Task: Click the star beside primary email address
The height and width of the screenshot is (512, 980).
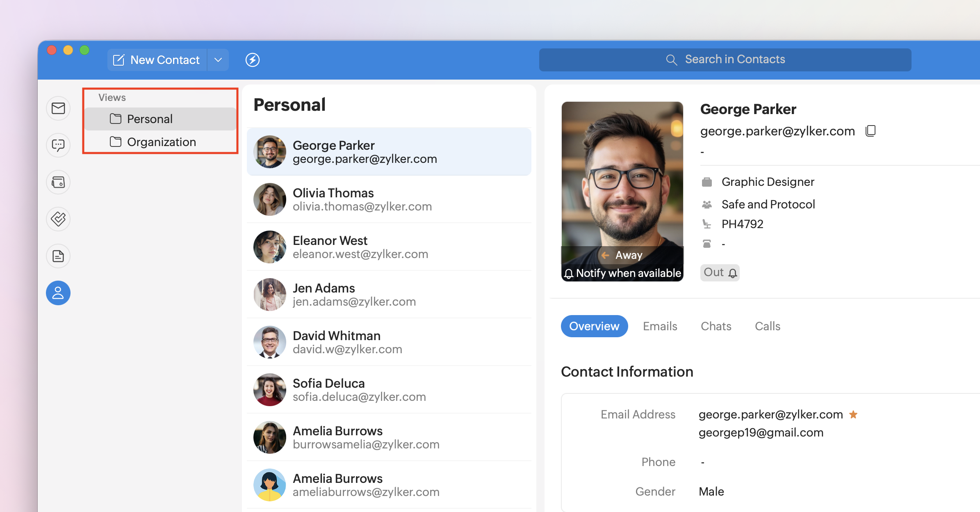Action: (x=853, y=414)
